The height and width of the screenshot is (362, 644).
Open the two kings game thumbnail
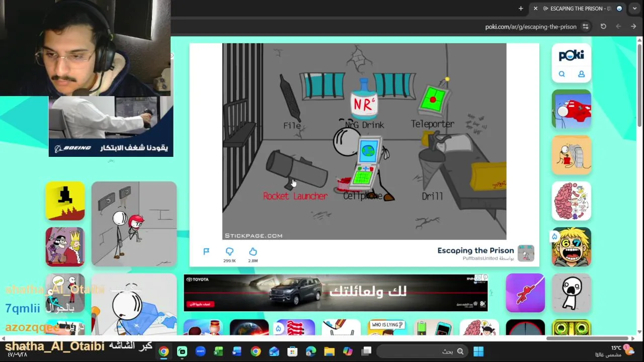click(65, 247)
